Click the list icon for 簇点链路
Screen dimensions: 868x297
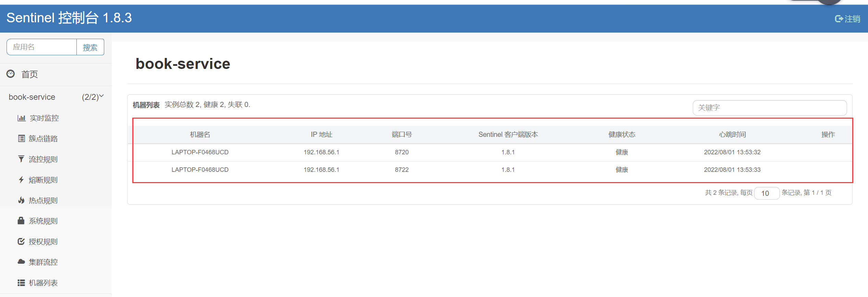click(x=21, y=139)
